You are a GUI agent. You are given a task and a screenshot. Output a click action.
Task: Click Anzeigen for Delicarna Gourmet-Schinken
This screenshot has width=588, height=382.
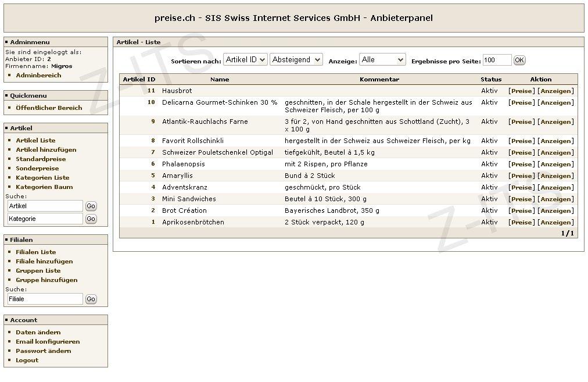(555, 102)
